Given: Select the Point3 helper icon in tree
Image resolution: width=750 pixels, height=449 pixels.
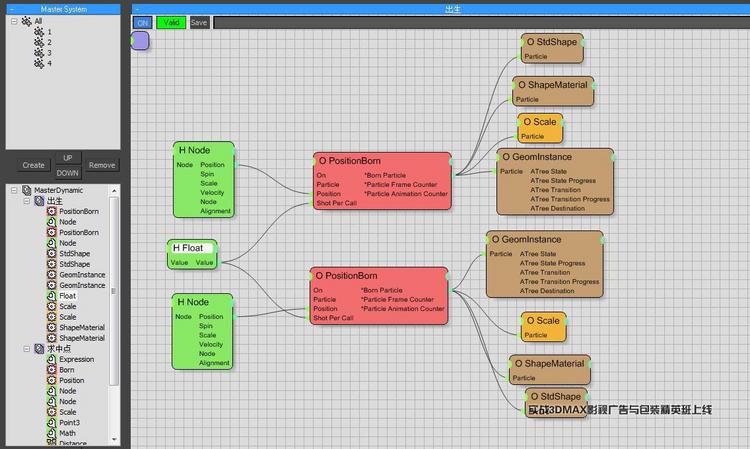Looking at the screenshot, I should [x=52, y=423].
